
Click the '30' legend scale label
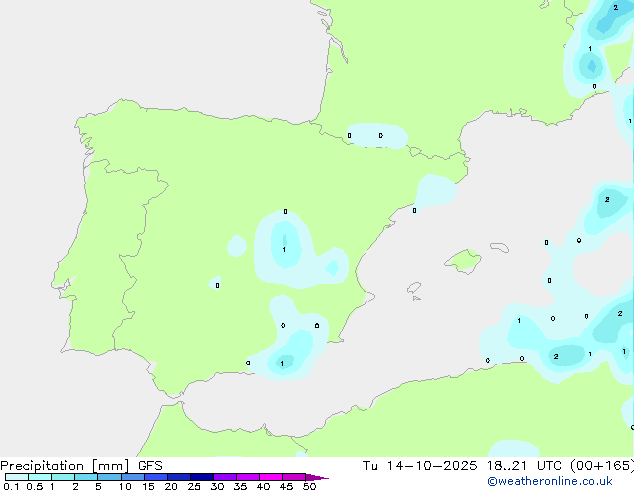click(217, 486)
